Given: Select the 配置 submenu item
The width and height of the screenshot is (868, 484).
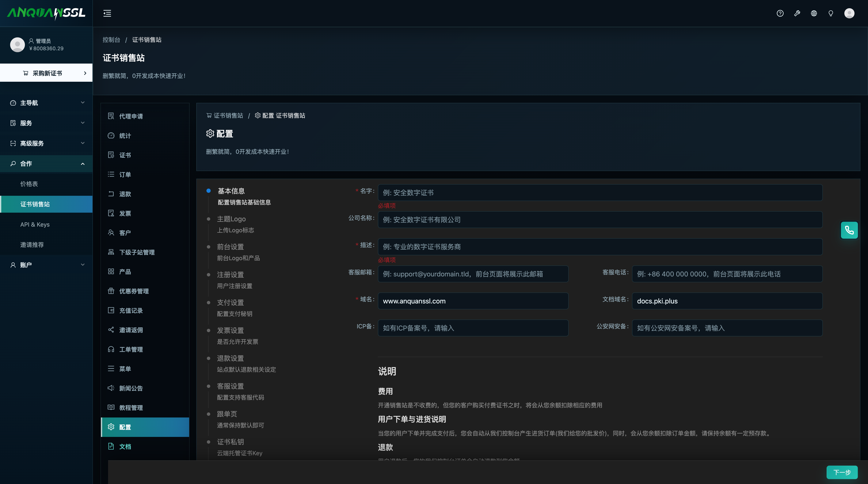Looking at the screenshot, I should [x=145, y=427].
